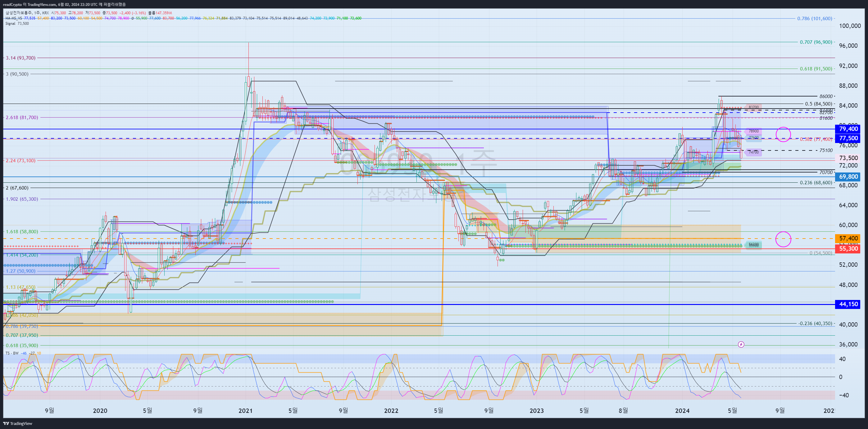Click the 36,000 price scale value
This screenshot has width=868, height=429.
tap(848, 344)
